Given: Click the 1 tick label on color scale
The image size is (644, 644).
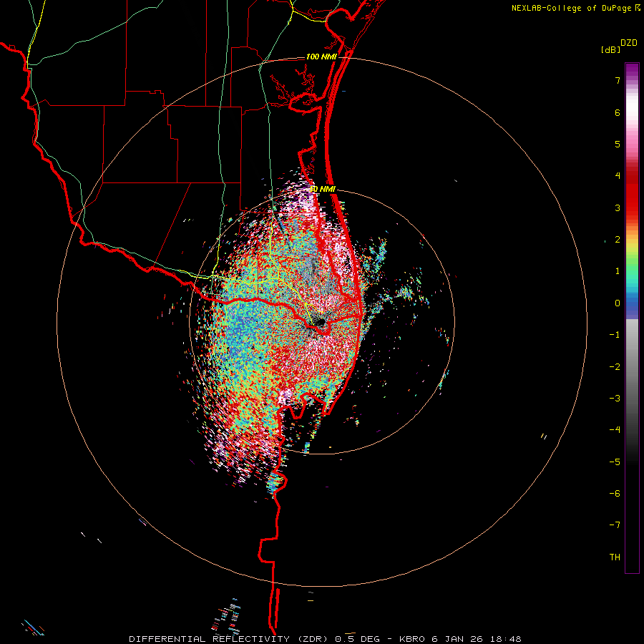Looking at the screenshot, I should coord(618,271).
